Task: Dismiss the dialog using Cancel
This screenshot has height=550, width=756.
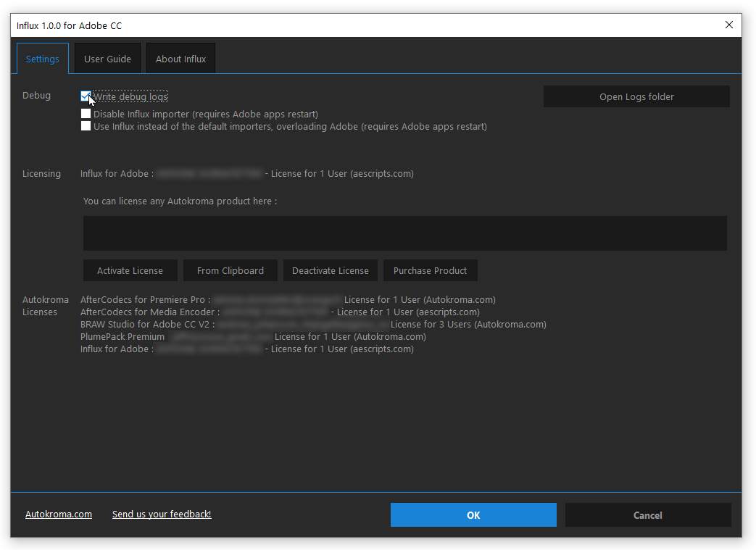Action: point(647,514)
